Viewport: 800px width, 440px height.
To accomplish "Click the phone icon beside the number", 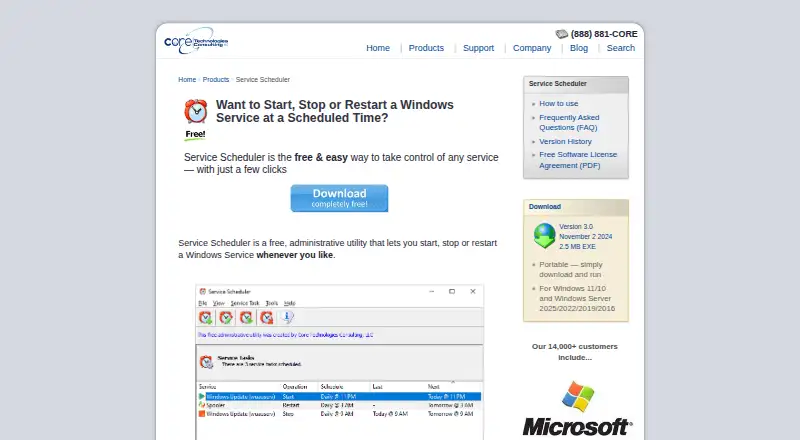I will [562, 34].
